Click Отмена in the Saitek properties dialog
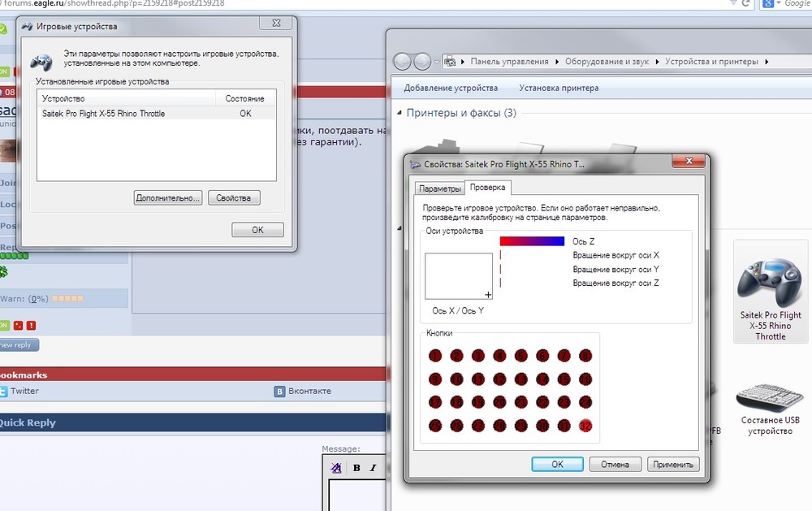Viewport: 812px width, 511px height. (615, 465)
